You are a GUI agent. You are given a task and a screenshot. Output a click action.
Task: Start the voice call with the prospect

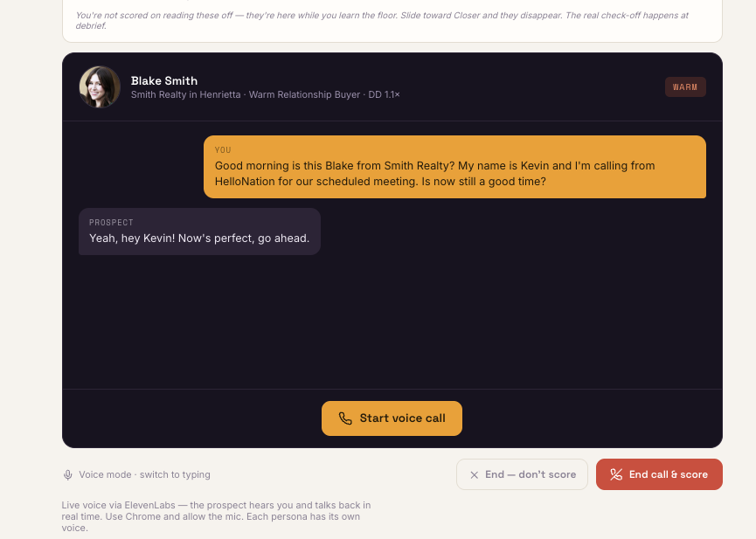(x=392, y=418)
